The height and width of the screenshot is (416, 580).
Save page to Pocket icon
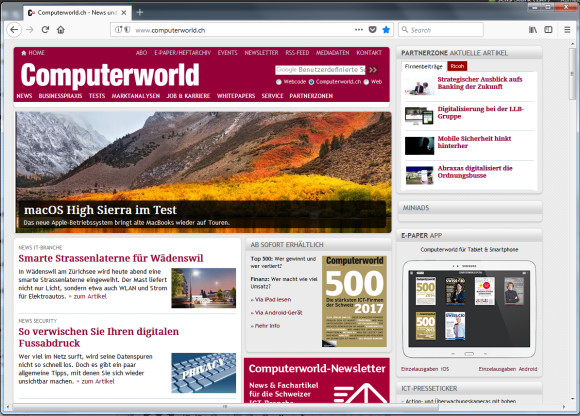373,30
